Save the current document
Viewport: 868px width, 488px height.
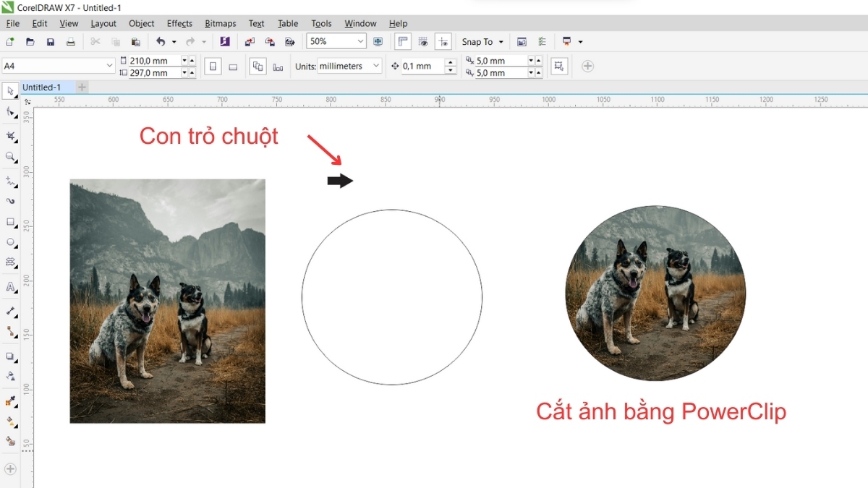point(51,42)
